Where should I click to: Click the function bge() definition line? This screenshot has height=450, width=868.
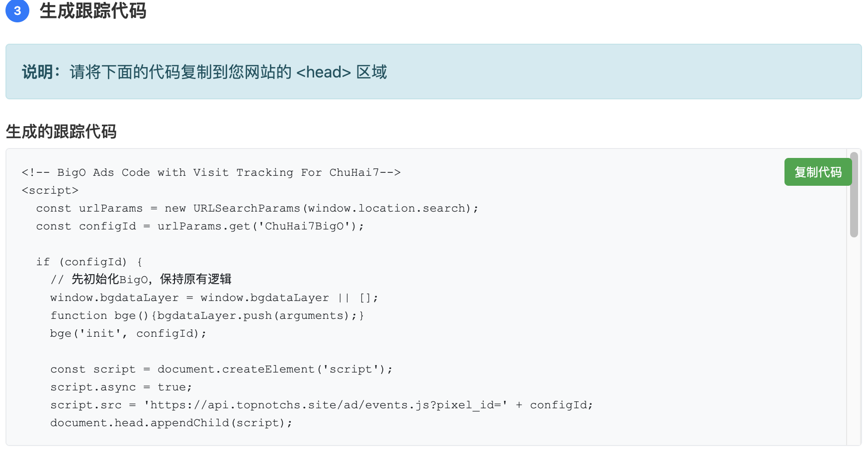207,315
